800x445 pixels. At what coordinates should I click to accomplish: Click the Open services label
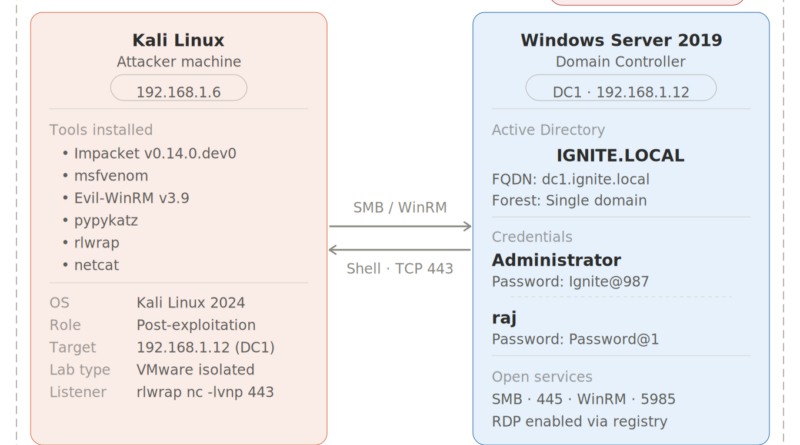pos(542,377)
